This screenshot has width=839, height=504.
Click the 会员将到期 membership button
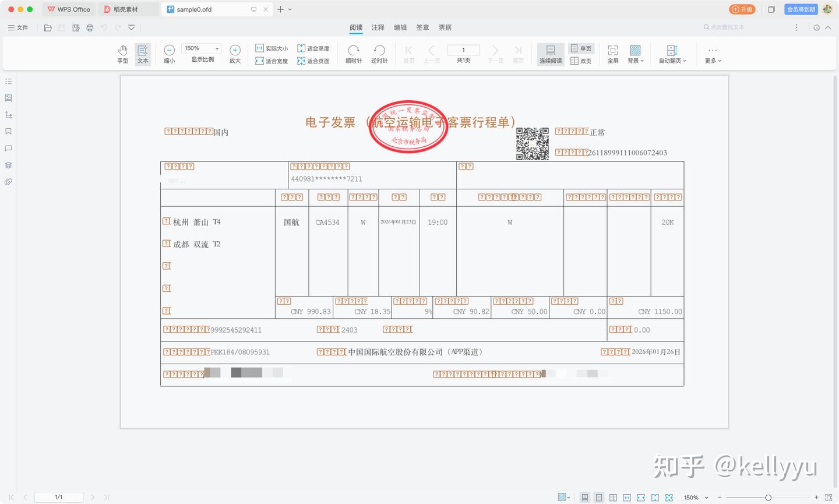pyautogui.click(x=801, y=9)
